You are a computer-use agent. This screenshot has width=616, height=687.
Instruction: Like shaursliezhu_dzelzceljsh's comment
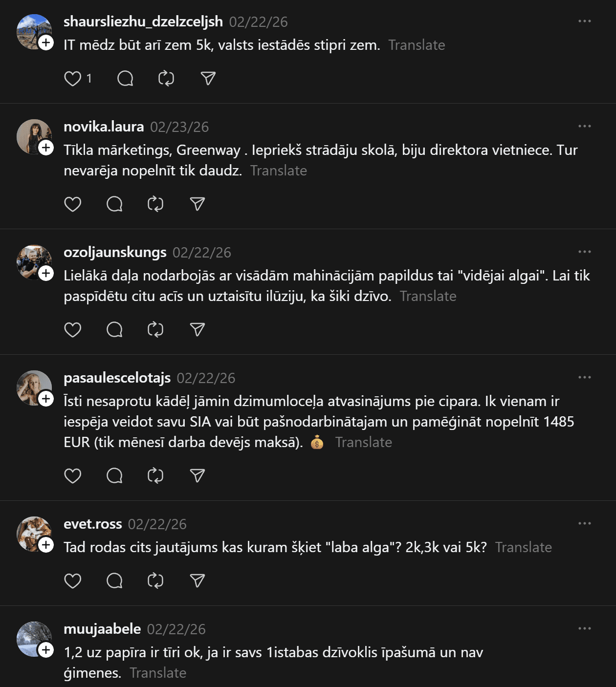pos(73,79)
